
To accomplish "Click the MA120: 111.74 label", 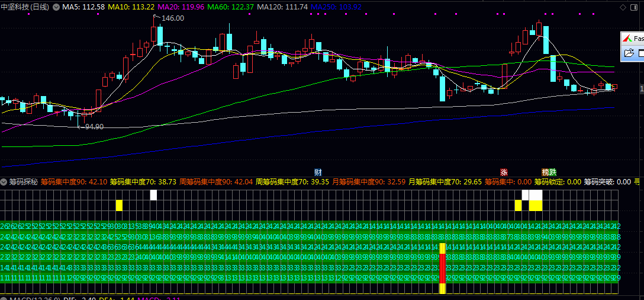I will pyautogui.click(x=282, y=7).
